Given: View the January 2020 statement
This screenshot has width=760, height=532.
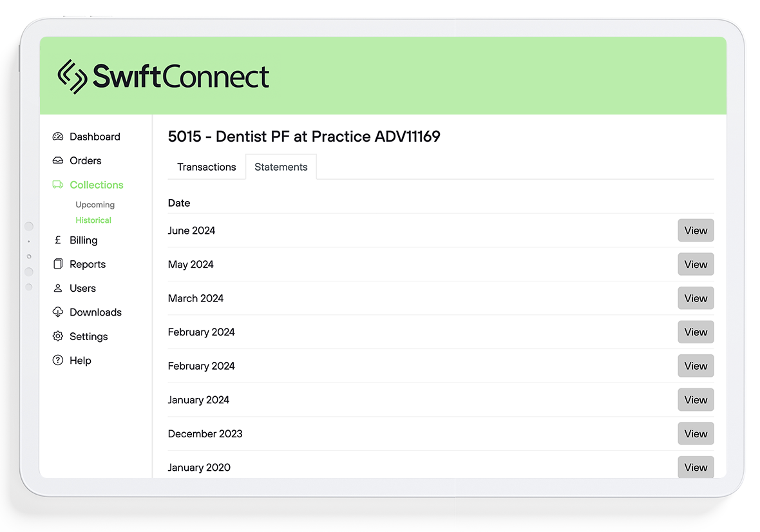Looking at the screenshot, I should click(696, 467).
